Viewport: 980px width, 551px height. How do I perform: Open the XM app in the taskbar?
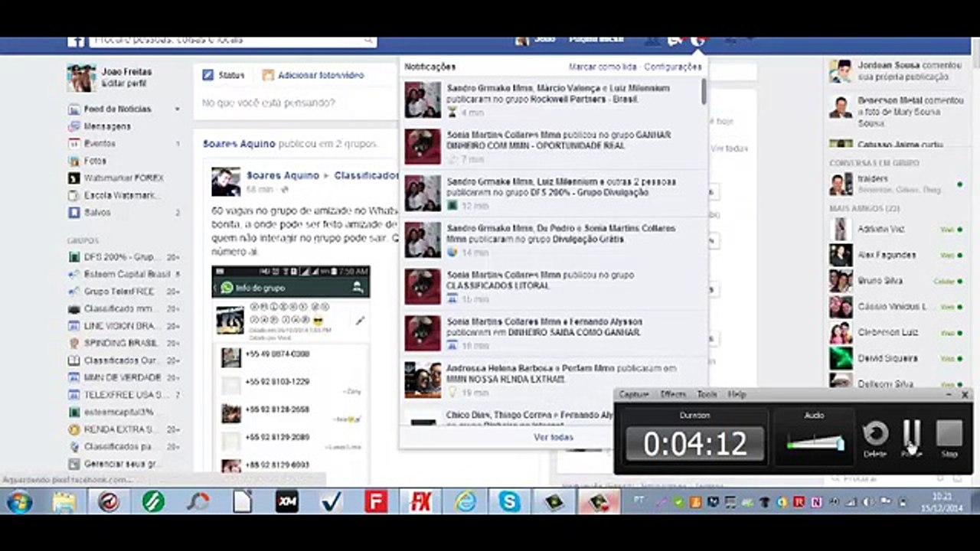(x=287, y=502)
